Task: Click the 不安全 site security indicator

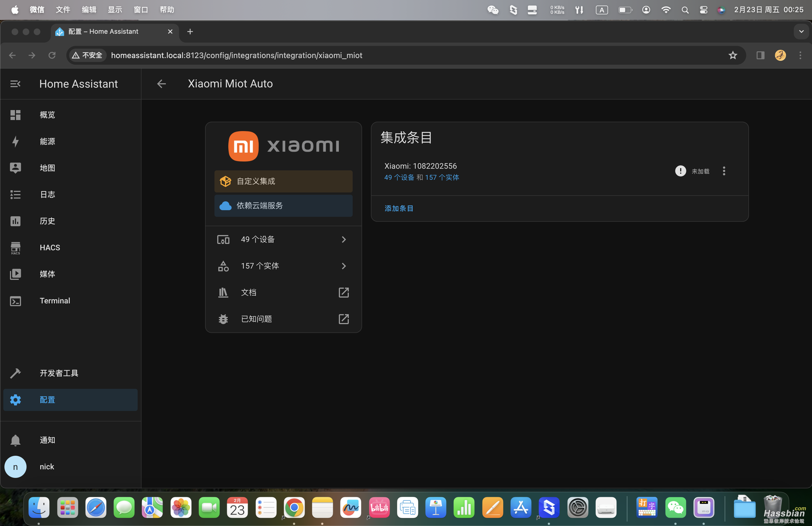Action: click(87, 55)
